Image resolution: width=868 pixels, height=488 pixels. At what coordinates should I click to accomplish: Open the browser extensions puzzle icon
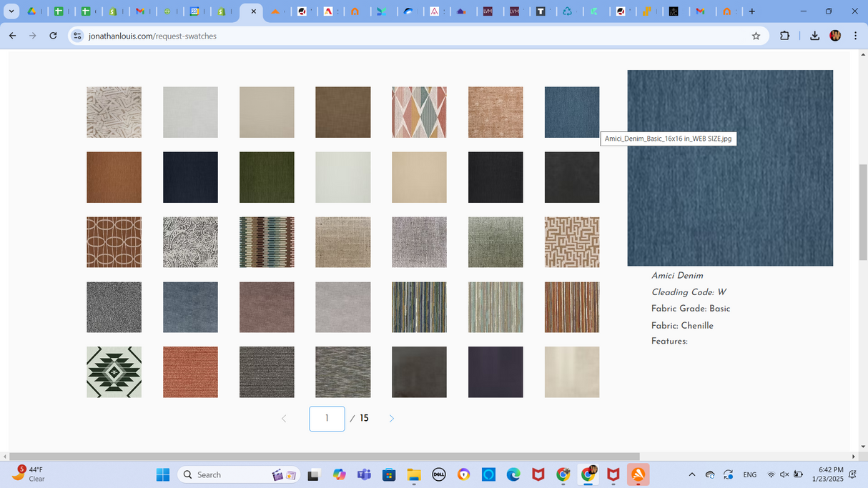point(784,36)
